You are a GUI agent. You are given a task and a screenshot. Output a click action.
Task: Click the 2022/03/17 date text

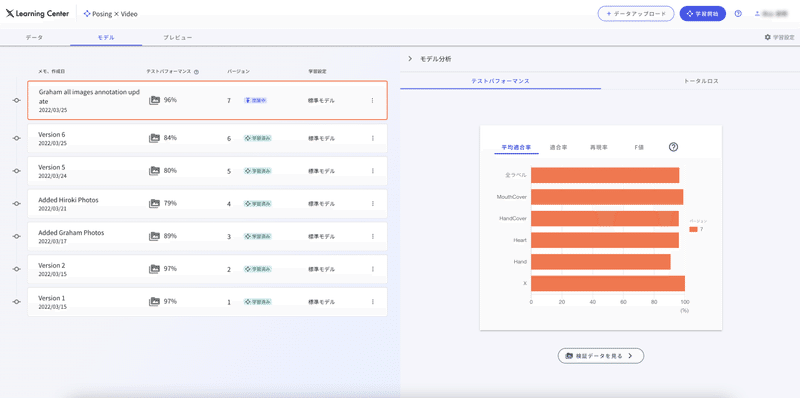(52, 241)
